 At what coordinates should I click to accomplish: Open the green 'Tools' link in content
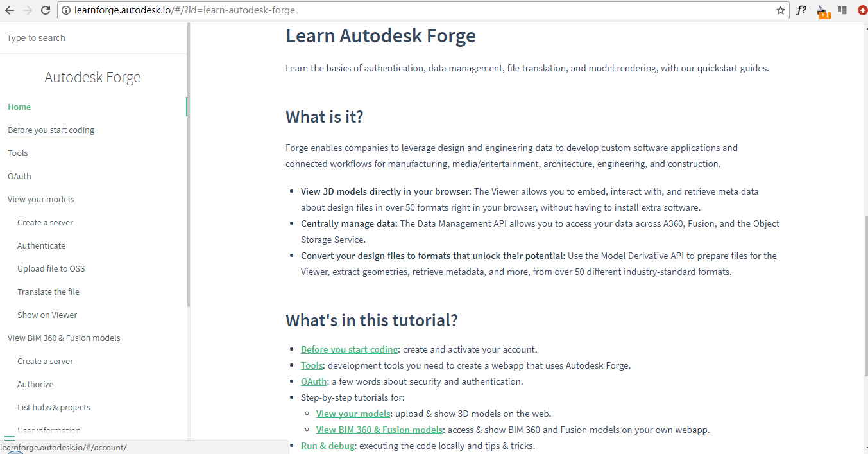[x=312, y=365]
